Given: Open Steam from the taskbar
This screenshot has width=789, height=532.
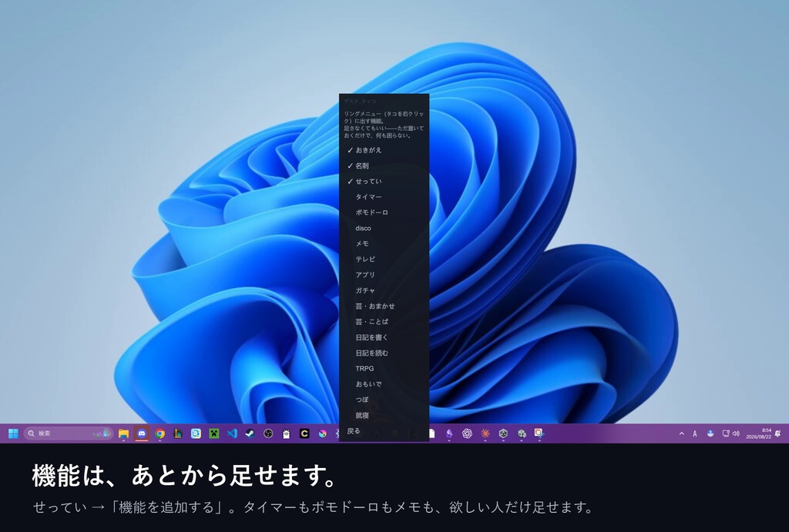Looking at the screenshot, I should [250, 433].
